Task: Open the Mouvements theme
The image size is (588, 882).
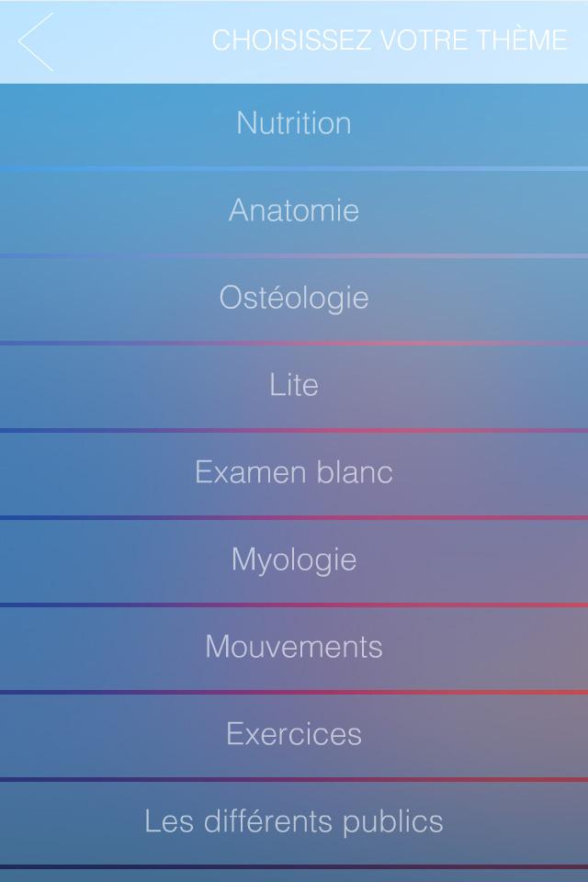Action: [x=294, y=649]
